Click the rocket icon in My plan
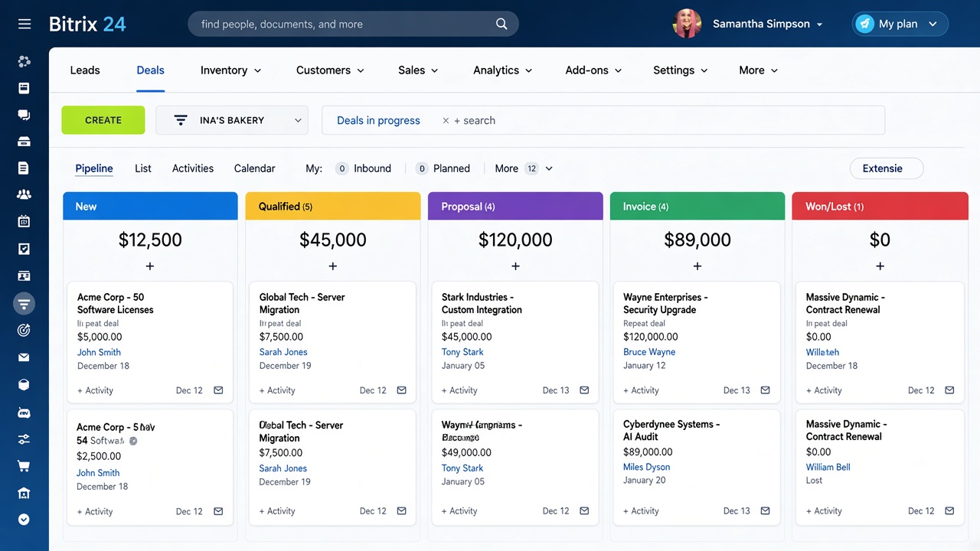Screen dimensions: 980x551 [x=865, y=24]
